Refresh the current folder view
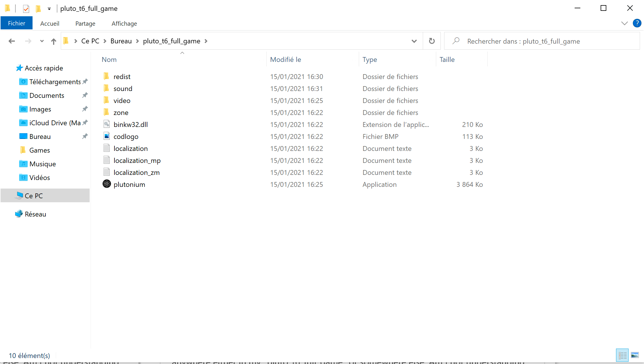The height and width of the screenshot is (364, 644). click(432, 41)
